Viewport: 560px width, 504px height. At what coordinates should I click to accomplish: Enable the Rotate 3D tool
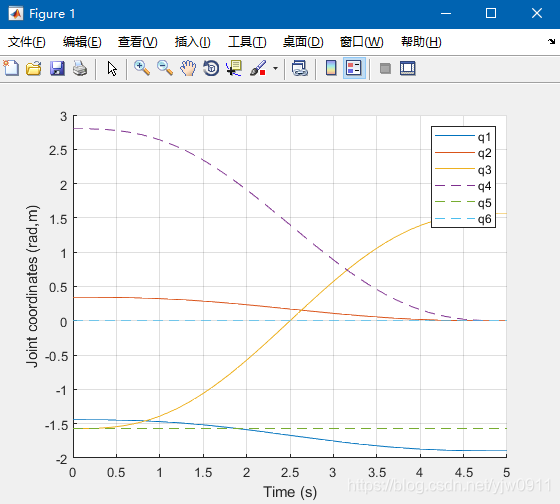pyautogui.click(x=211, y=68)
